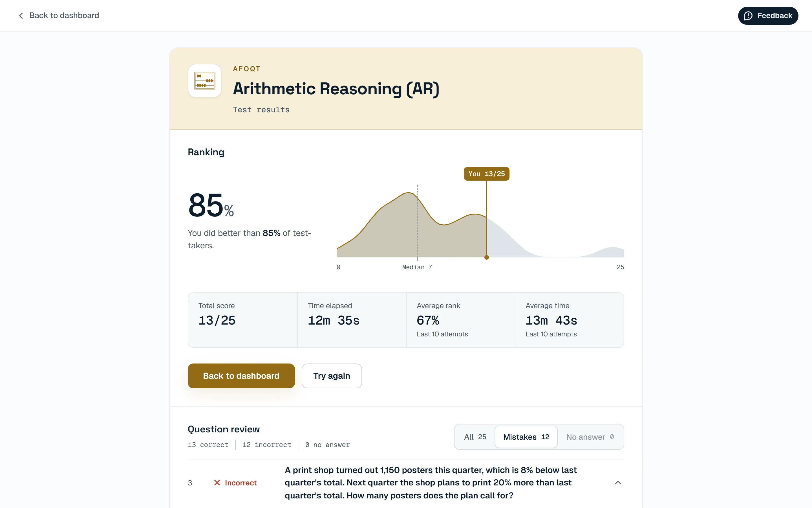
Task: Follow the top Back to dashboard link
Action: pos(59,16)
